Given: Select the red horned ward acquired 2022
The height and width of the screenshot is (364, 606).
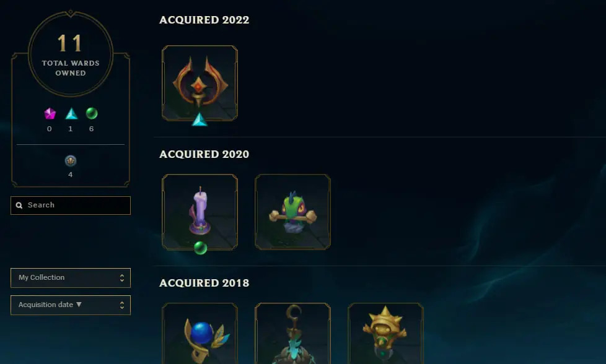Looking at the screenshot, I should (x=200, y=83).
